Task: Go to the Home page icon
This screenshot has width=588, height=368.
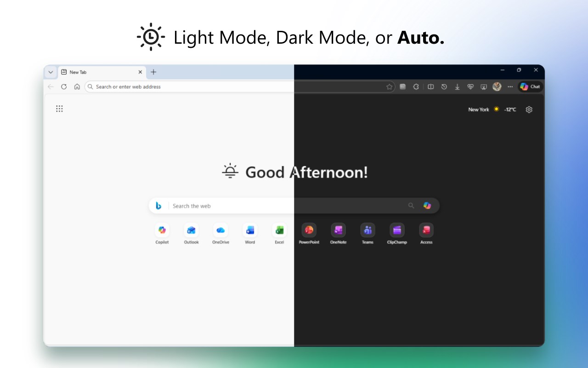Action: point(77,86)
